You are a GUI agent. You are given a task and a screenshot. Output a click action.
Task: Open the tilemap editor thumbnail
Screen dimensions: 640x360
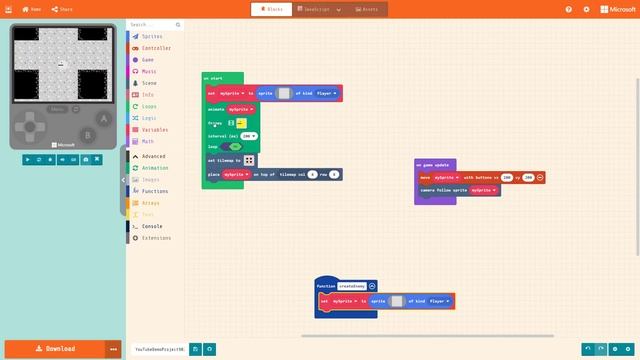point(249,160)
